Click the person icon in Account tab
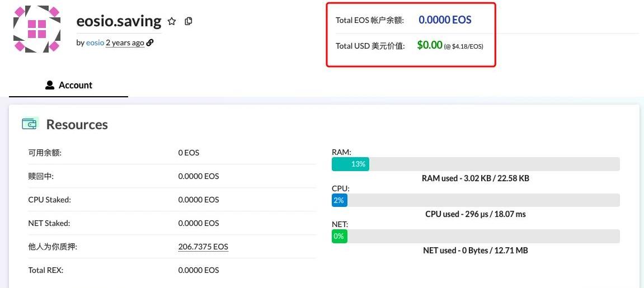Viewport: 644px width, 288px height. pos(50,85)
